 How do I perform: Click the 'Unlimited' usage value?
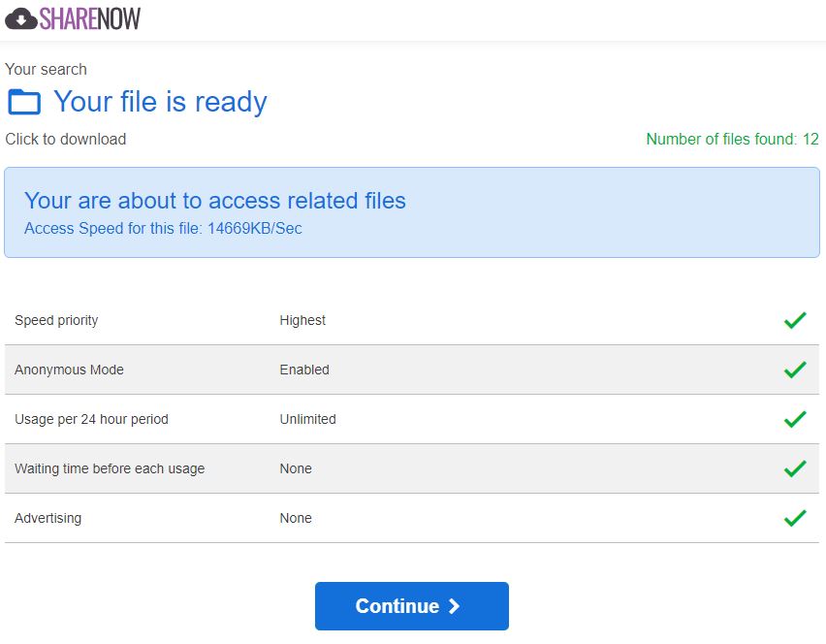point(307,419)
